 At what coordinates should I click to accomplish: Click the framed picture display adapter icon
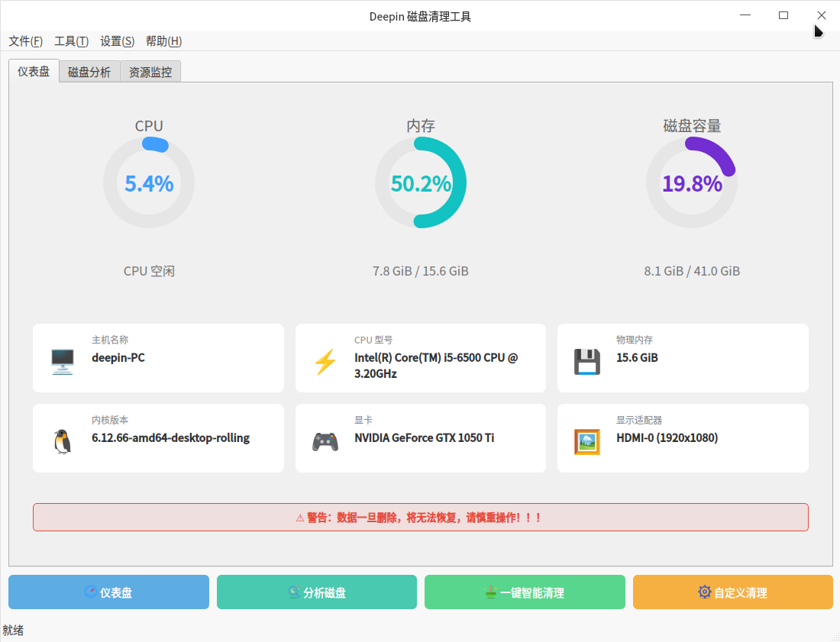(586, 442)
